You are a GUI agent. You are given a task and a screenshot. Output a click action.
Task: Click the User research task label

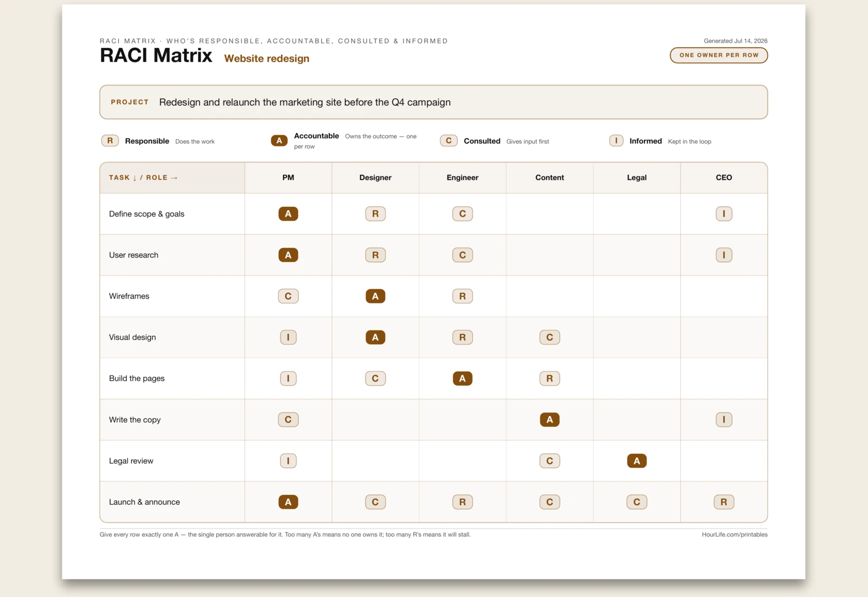click(133, 255)
